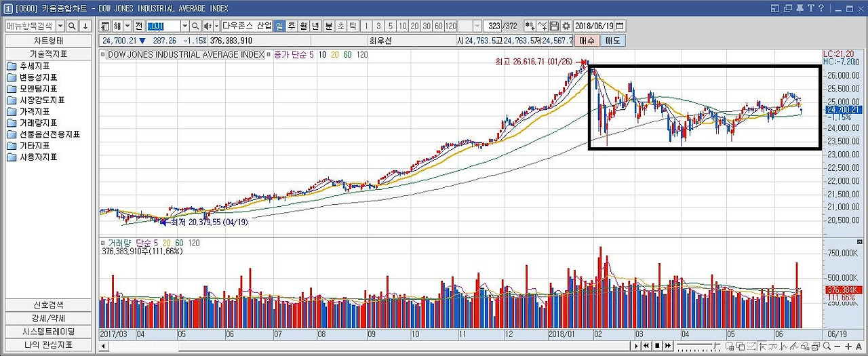The image size is (868, 356).
Task: Open the calendar date picker icon
Action: point(619,26)
